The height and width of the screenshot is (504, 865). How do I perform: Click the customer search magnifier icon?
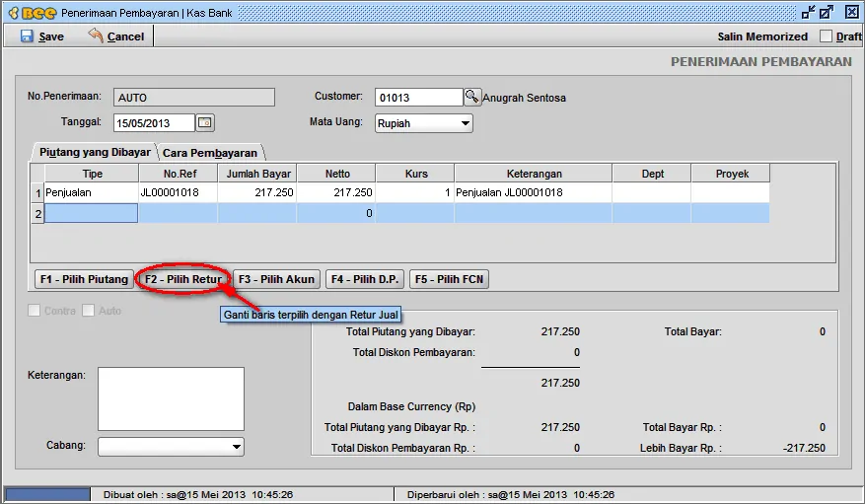click(471, 97)
